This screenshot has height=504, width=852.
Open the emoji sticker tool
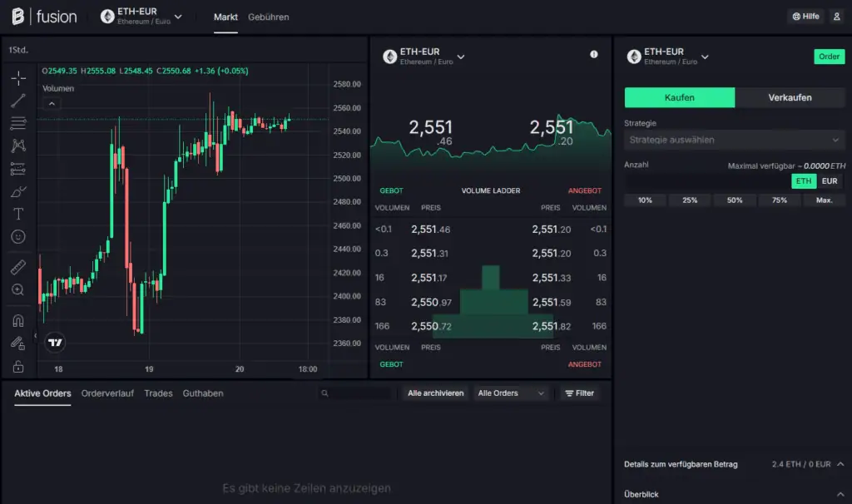coord(18,237)
